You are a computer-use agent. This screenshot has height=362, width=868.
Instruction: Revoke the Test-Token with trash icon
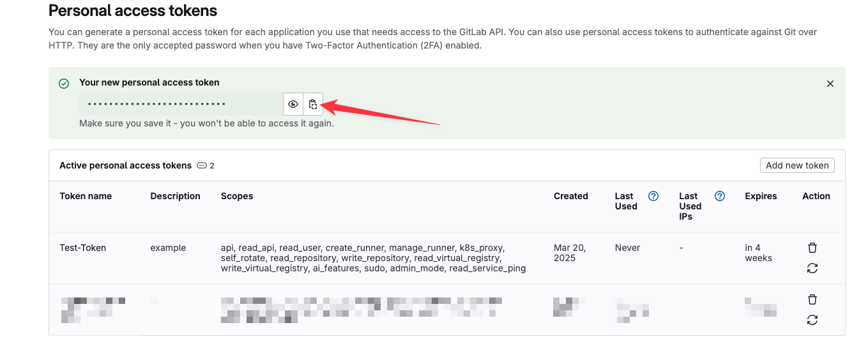812,248
